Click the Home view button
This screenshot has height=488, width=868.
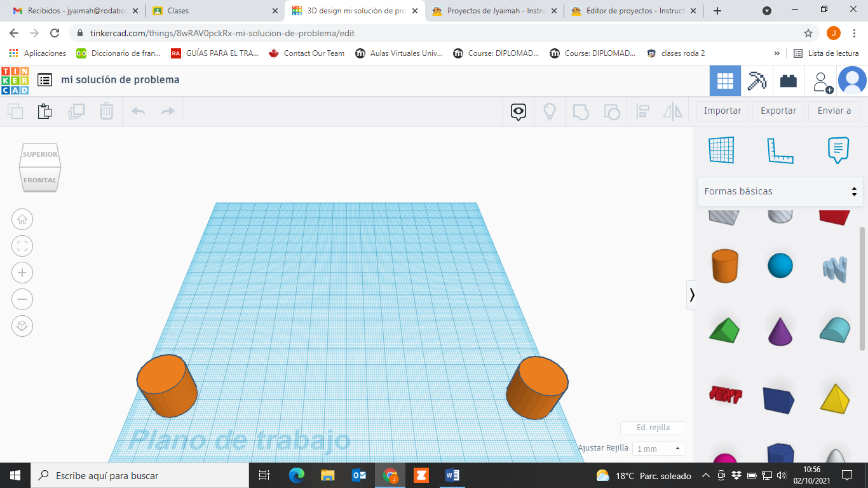pyautogui.click(x=22, y=220)
